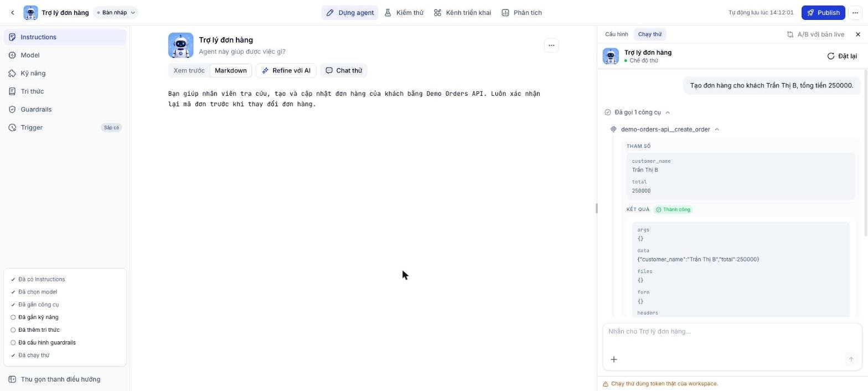Click the tool icon beside demo-orders-api__create_order
This screenshot has height=391, width=868.
[613, 130]
